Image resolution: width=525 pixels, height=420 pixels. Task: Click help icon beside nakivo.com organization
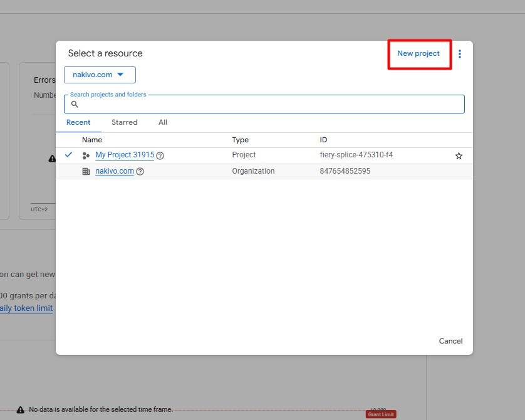pos(140,172)
